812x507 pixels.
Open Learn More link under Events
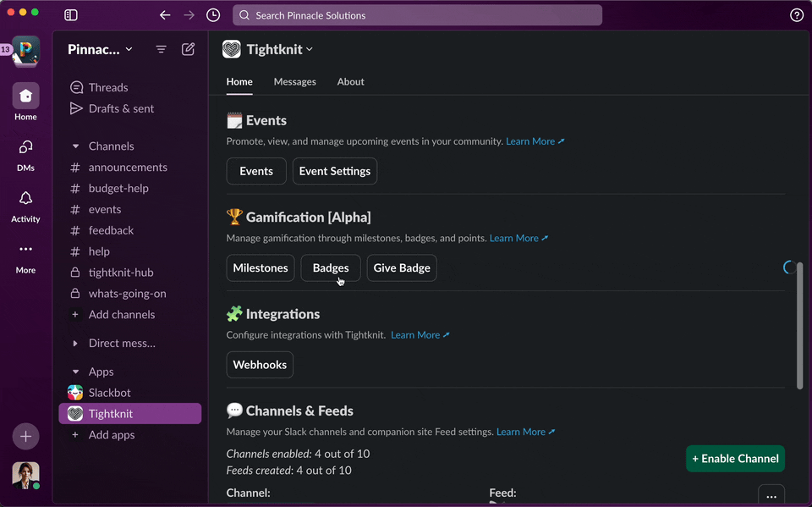tap(535, 141)
